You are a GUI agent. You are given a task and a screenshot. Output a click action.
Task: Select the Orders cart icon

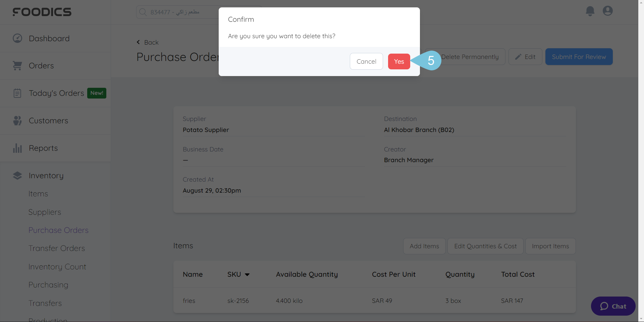(17, 65)
